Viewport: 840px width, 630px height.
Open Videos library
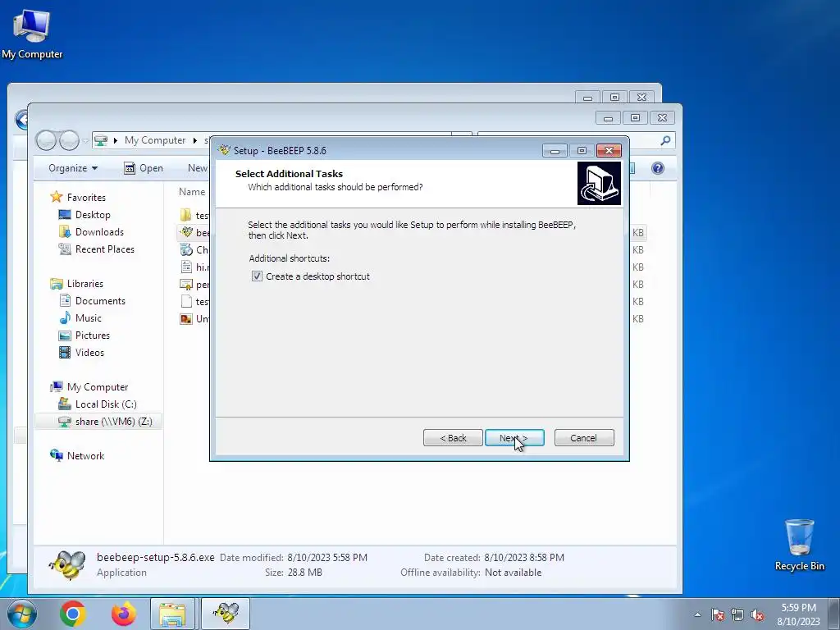click(x=89, y=353)
